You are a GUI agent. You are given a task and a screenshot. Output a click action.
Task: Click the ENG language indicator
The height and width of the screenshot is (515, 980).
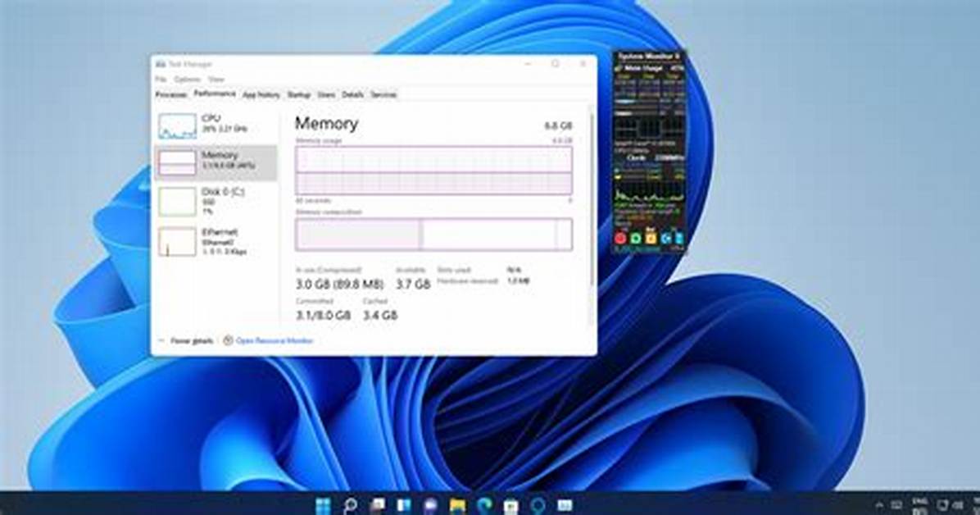pos(919,505)
